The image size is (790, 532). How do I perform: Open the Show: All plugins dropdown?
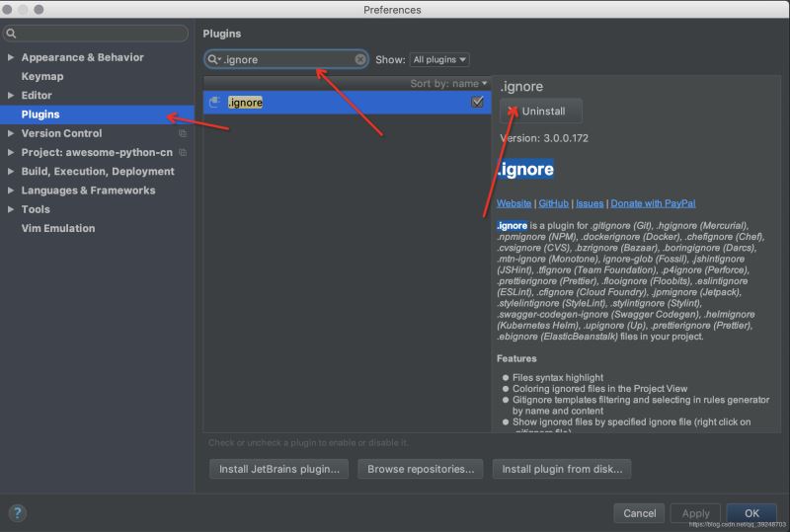click(x=439, y=59)
